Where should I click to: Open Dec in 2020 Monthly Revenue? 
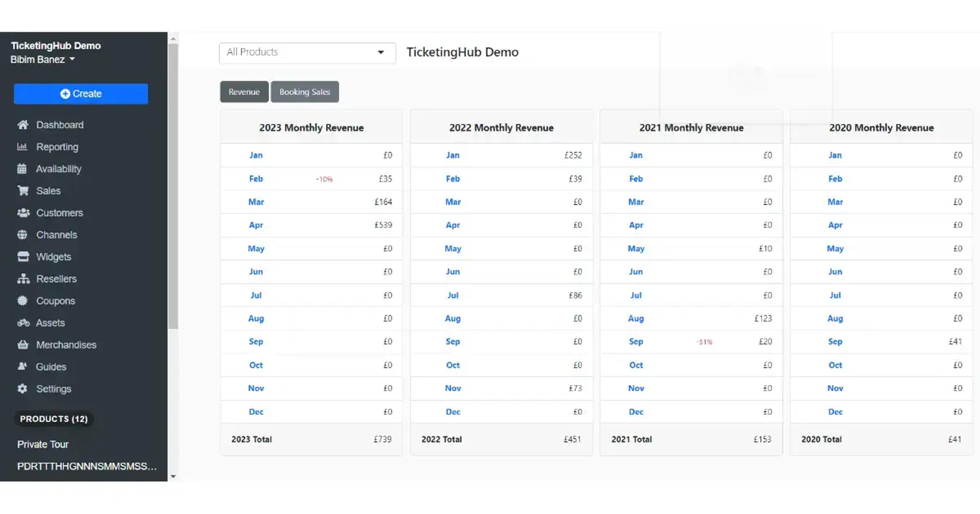[835, 412]
